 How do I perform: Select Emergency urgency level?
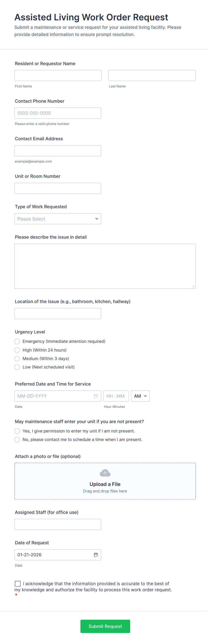[x=17, y=341]
